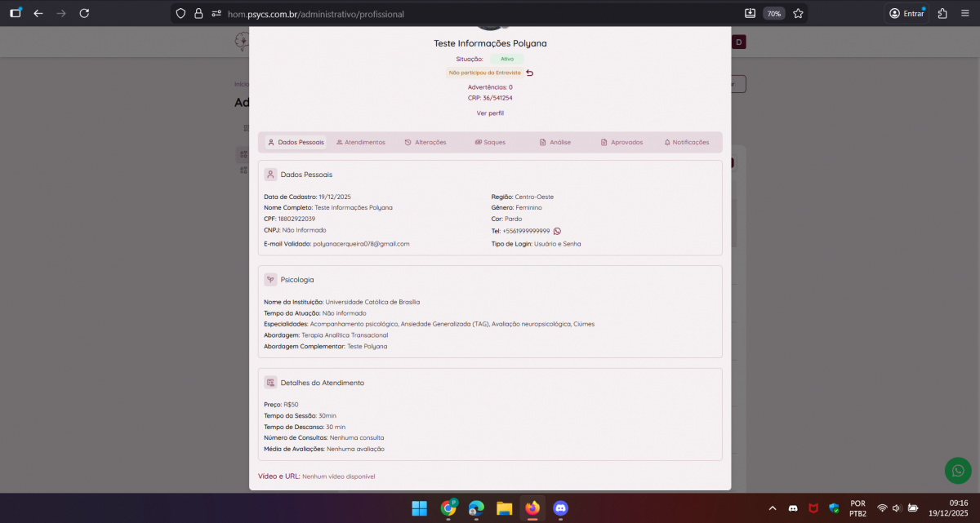Image resolution: width=980 pixels, height=523 pixels.
Task: Click the green WhatsApp floating button
Action: [x=958, y=471]
